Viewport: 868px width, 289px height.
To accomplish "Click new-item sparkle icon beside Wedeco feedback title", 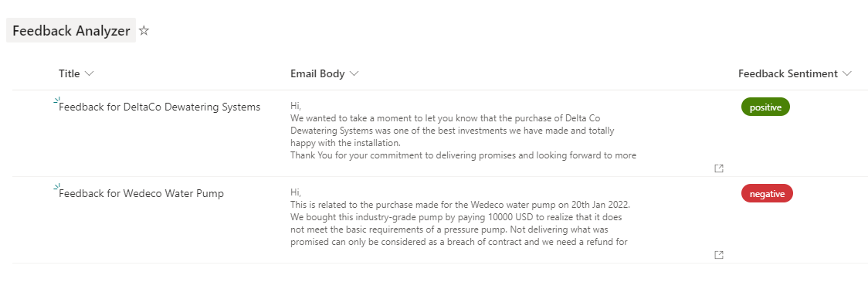I will click(56, 187).
